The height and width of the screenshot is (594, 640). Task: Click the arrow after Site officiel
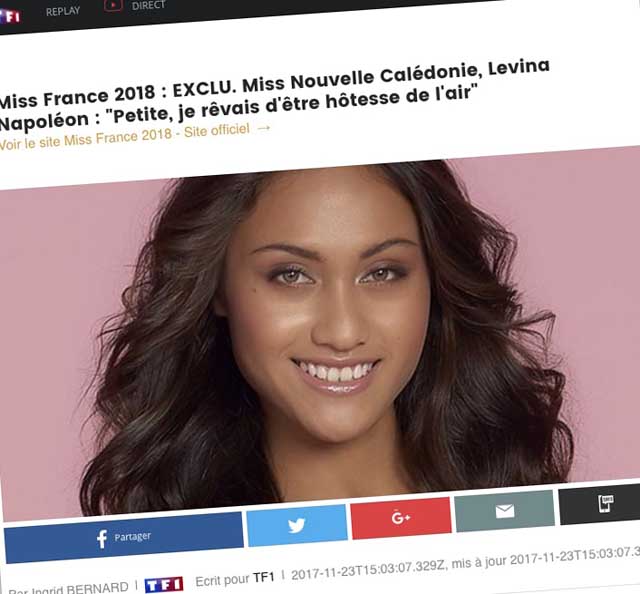(264, 128)
